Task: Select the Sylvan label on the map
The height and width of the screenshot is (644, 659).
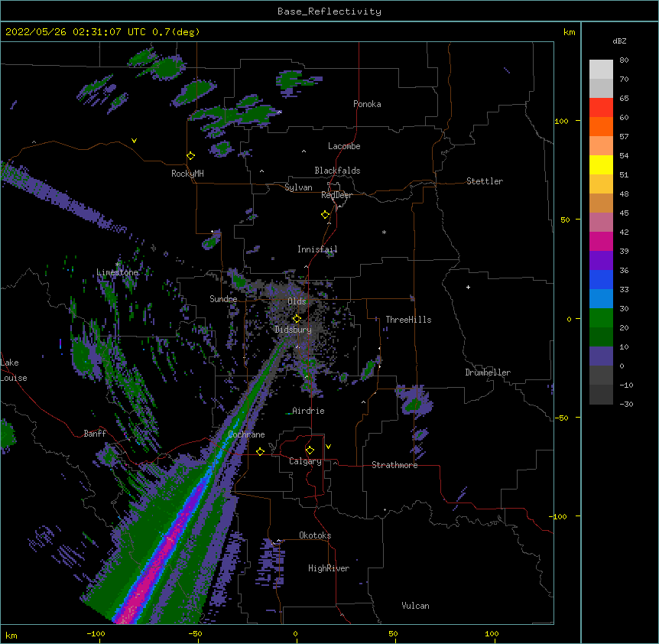Action: [x=298, y=187]
